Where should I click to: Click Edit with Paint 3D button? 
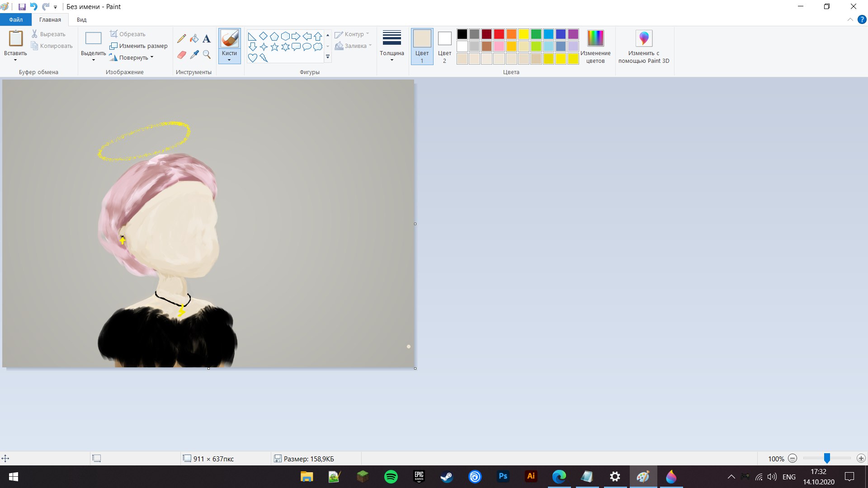tap(644, 46)
